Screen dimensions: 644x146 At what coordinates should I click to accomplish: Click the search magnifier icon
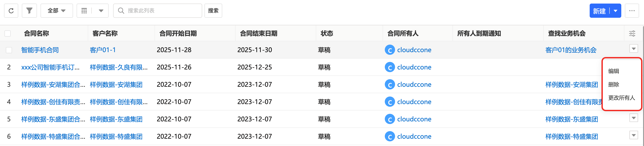coord(121,11)
